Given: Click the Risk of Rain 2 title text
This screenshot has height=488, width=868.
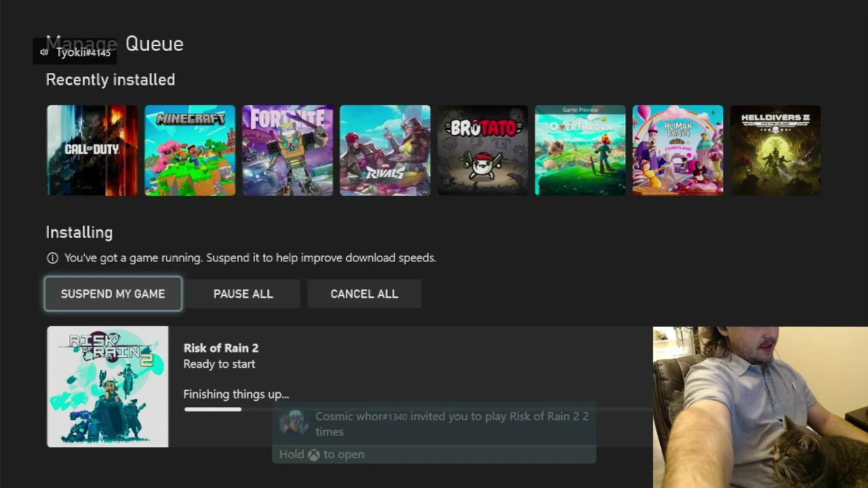Looking at the screenshot, I should [221, 348].
